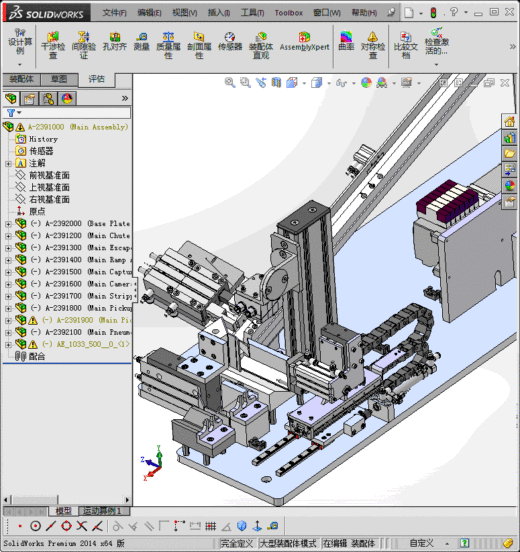Image resolution: width=520 pixels, height=552 pixels.
Task: Expand the 注解 annotations folder
Action: coord(8,164)
